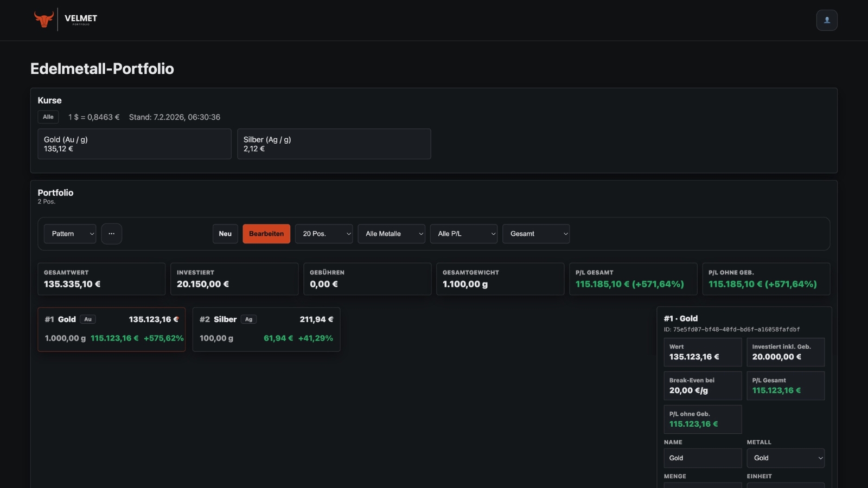
Task: Open the Alle Metalle filter dropdown
Action: 391,234
